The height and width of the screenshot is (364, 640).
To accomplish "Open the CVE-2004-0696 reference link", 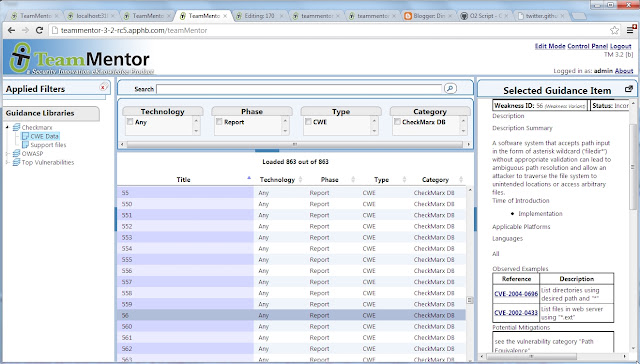I will tap(516, 294).
